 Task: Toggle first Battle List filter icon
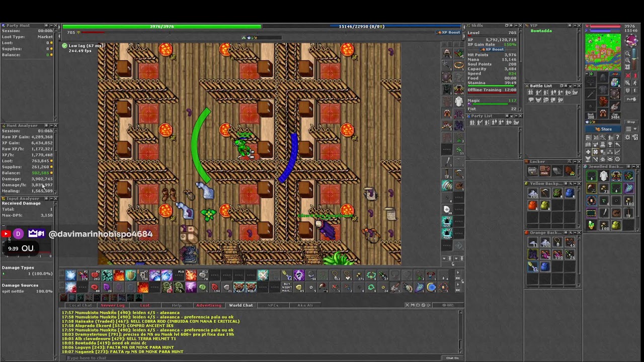[x=531, y=93]
